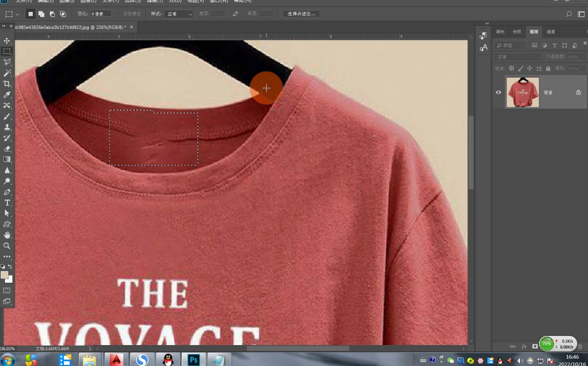588x366 pixels.
Task: Close the open document tab
Action: (x=131, y=27)
